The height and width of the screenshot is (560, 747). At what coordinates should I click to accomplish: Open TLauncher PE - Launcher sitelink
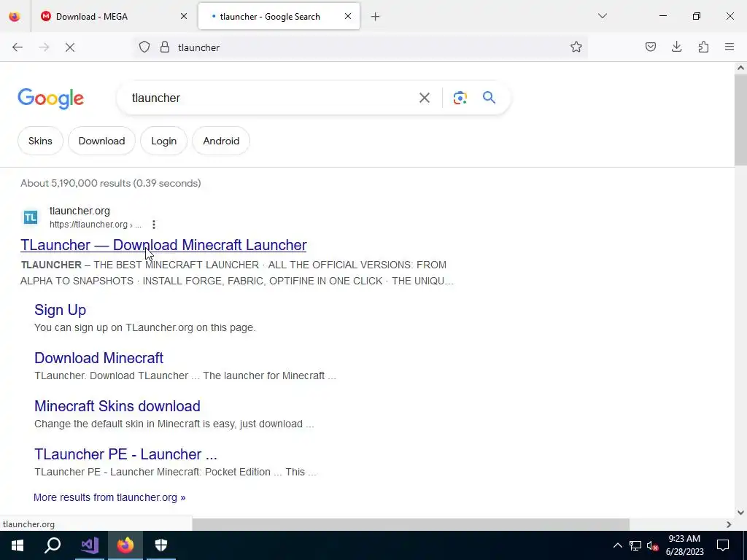[125, 454]
